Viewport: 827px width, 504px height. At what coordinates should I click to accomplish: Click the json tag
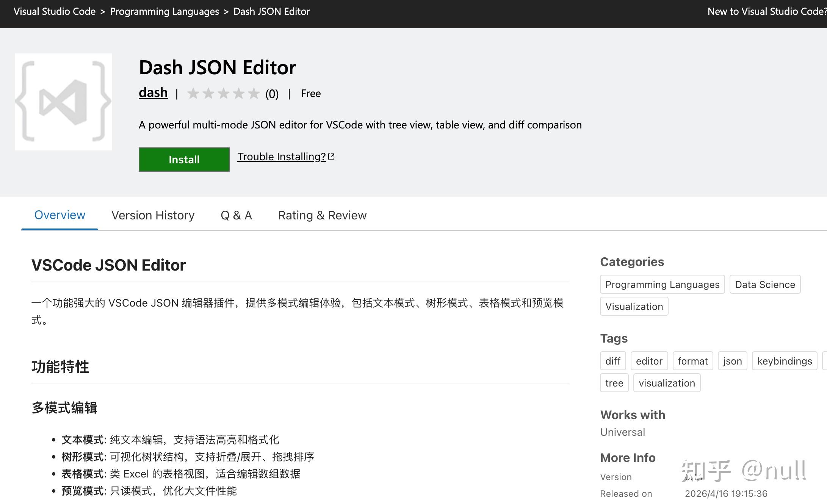[x=733, y=361]
